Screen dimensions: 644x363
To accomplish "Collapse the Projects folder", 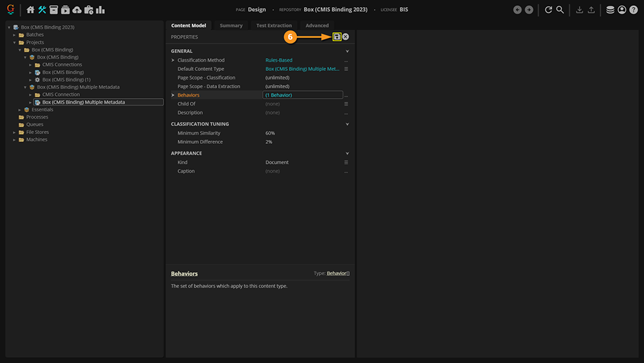I will (14, 43).
